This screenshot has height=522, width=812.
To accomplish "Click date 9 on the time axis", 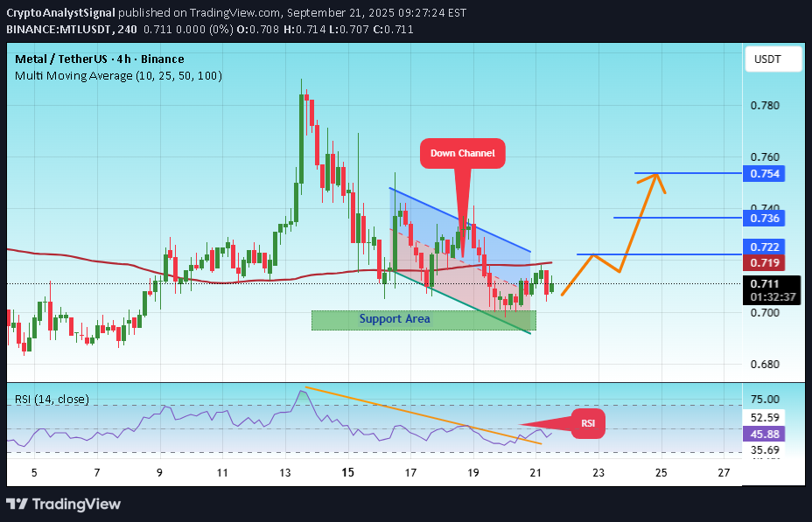I will click(159, 472).
